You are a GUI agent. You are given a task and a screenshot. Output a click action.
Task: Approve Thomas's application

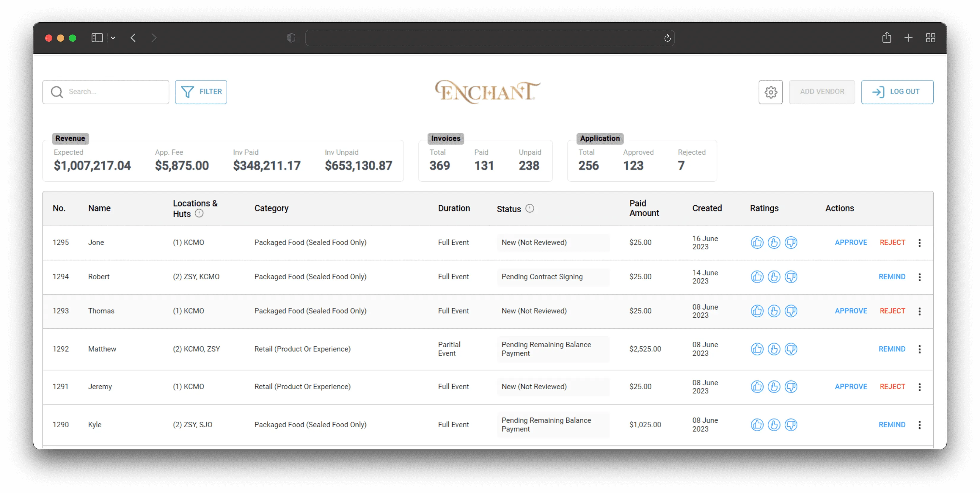851,311
